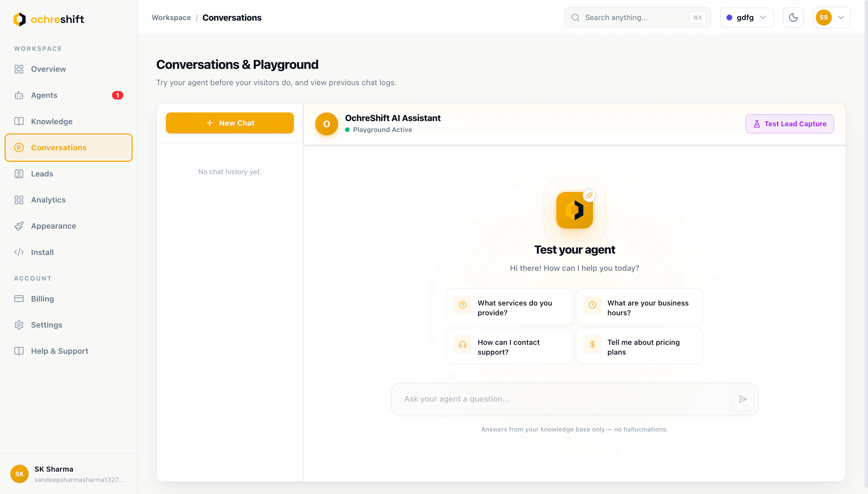Click the SK avatar circle

click(x=19, y=474)
